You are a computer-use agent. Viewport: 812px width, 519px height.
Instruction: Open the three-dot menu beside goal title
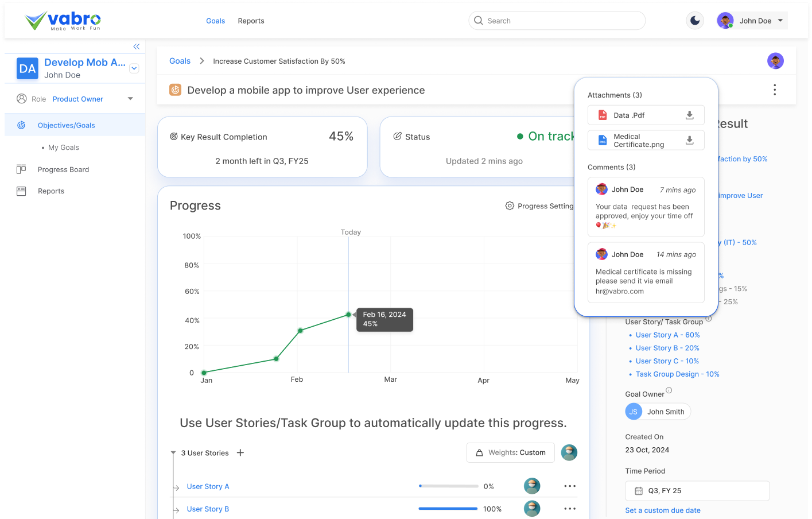point(774,90)
